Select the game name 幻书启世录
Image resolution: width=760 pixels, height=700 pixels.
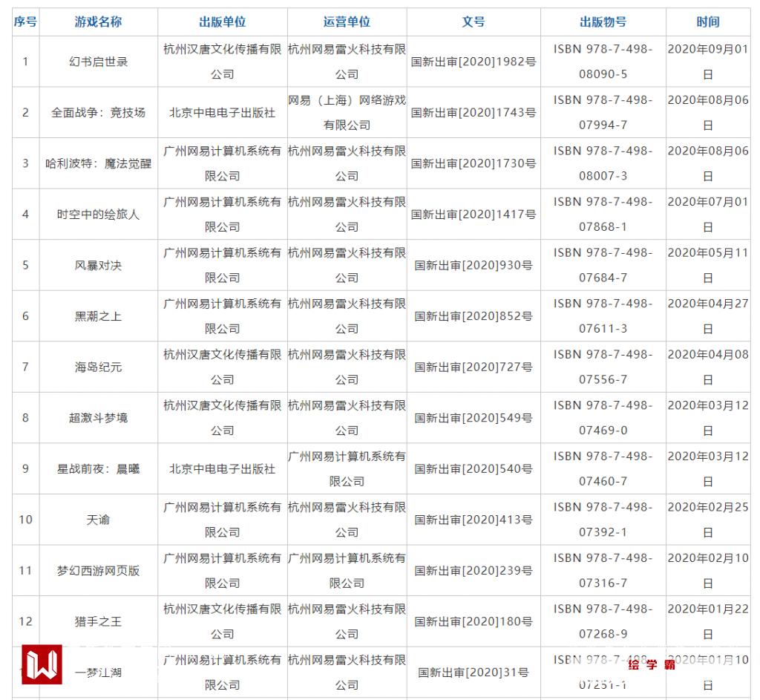tap(99, 62)
